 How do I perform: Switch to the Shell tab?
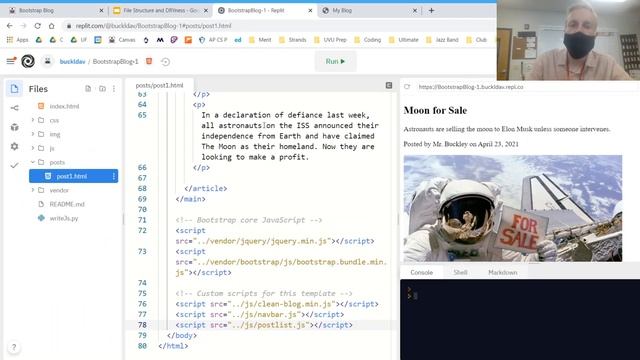(x=460, y=272)
